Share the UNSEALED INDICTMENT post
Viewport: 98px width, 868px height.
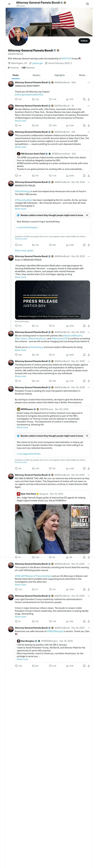pyautogui.click(x=89, y=99)
